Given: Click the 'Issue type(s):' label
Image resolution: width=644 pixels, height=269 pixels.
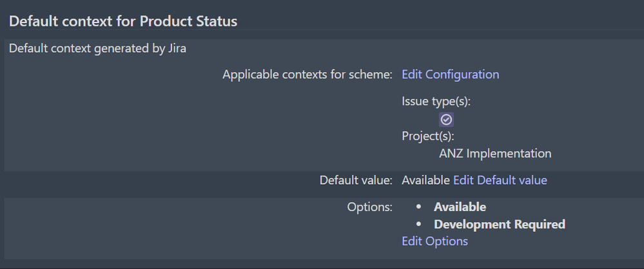Looking at the screenshot, I should tap(436, 101).
